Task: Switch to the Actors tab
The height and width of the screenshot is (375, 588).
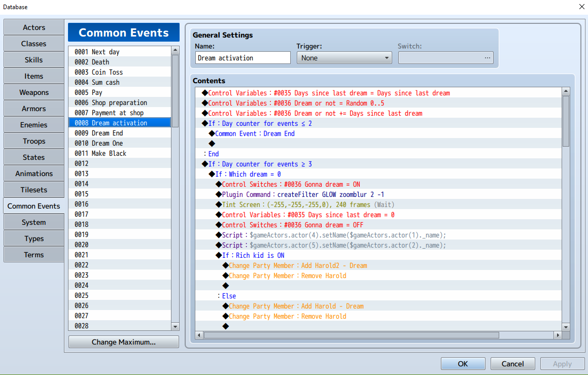Action: click(x=34, y=27)
